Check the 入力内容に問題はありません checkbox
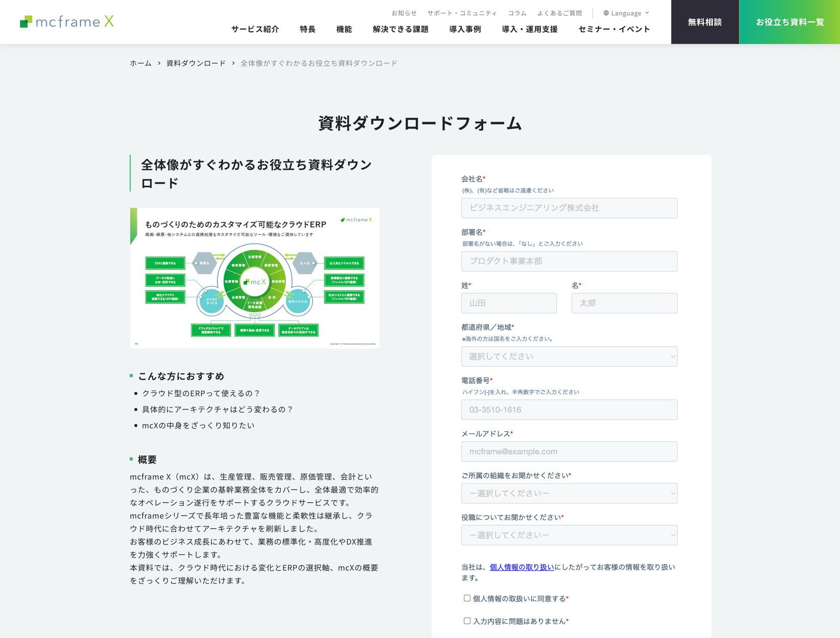 (467, 621)
